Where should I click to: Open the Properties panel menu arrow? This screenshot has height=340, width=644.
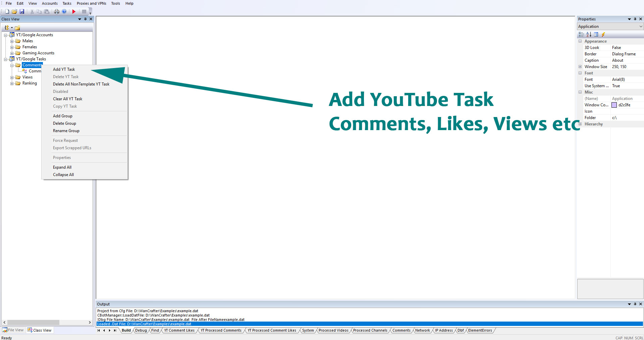pos(629,19)
